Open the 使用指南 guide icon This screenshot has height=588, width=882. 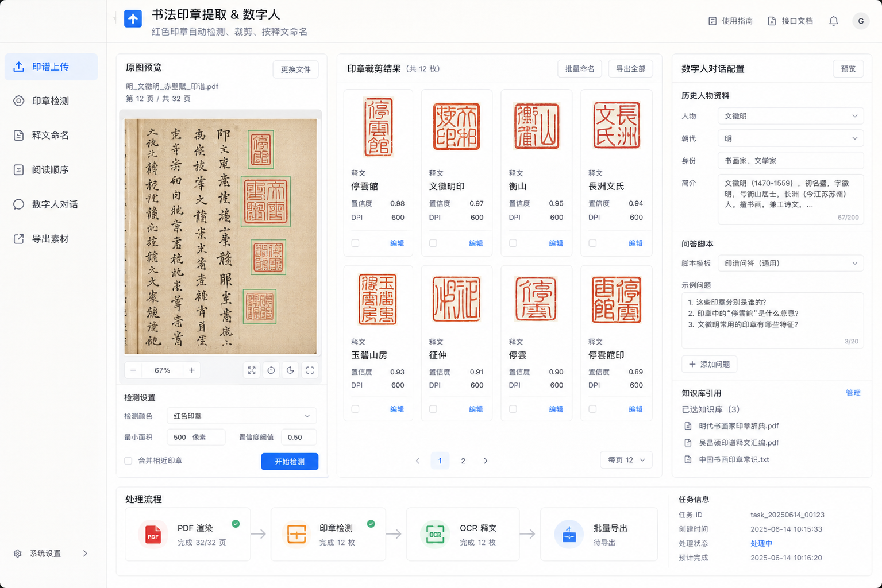pyautogui.click(x=712, y=21)
